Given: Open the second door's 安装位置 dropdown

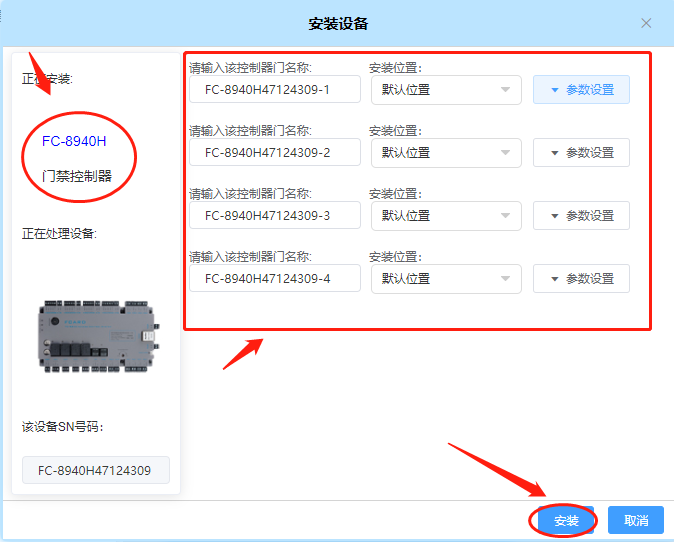Looking at the screenshot, I should pyautogui.click(x=445, y=153).
